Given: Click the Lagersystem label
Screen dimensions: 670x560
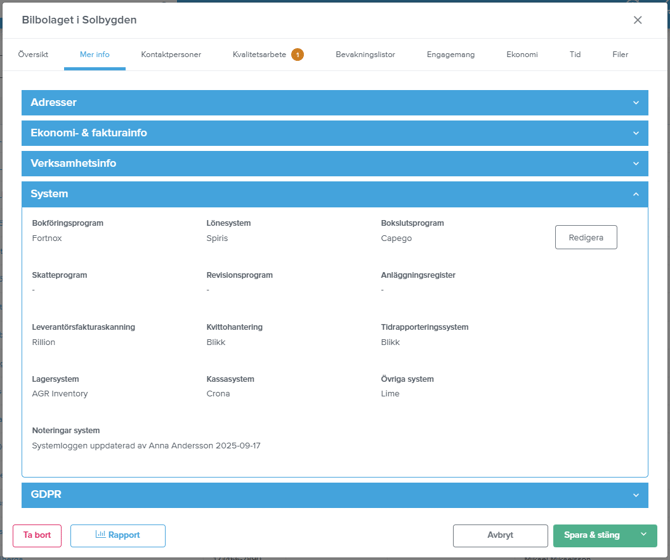Looking at the screenshot, I should click(56, 379).
